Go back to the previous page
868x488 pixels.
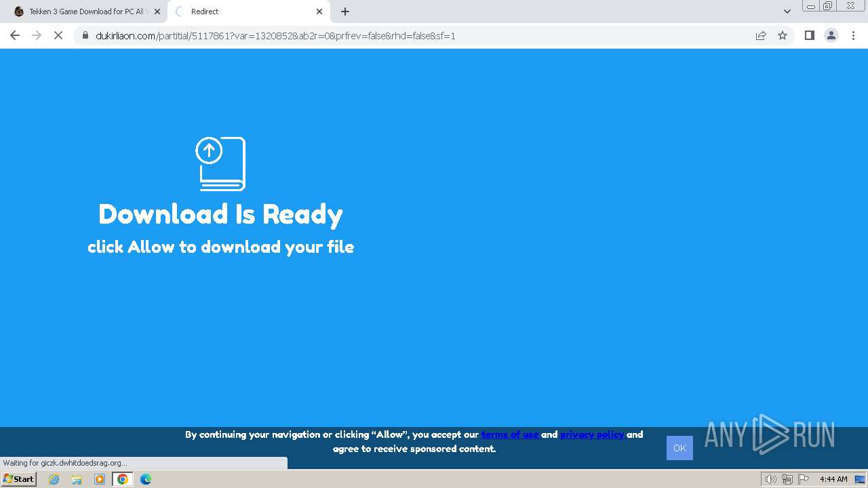pyautogui.click(x=15, y=35)
